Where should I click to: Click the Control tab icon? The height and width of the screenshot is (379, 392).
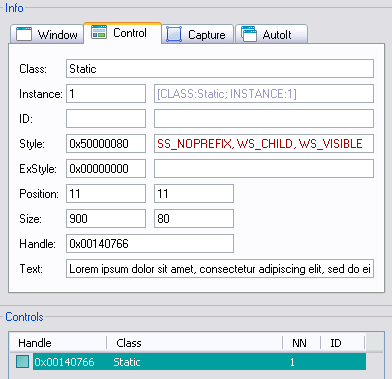[x=99, y=32]
